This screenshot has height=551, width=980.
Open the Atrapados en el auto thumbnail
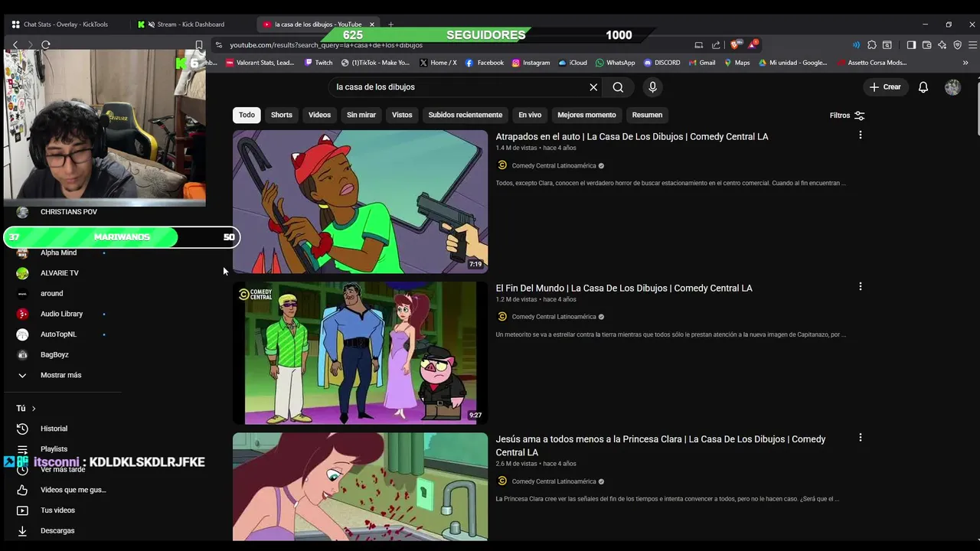tap(360, 201)
